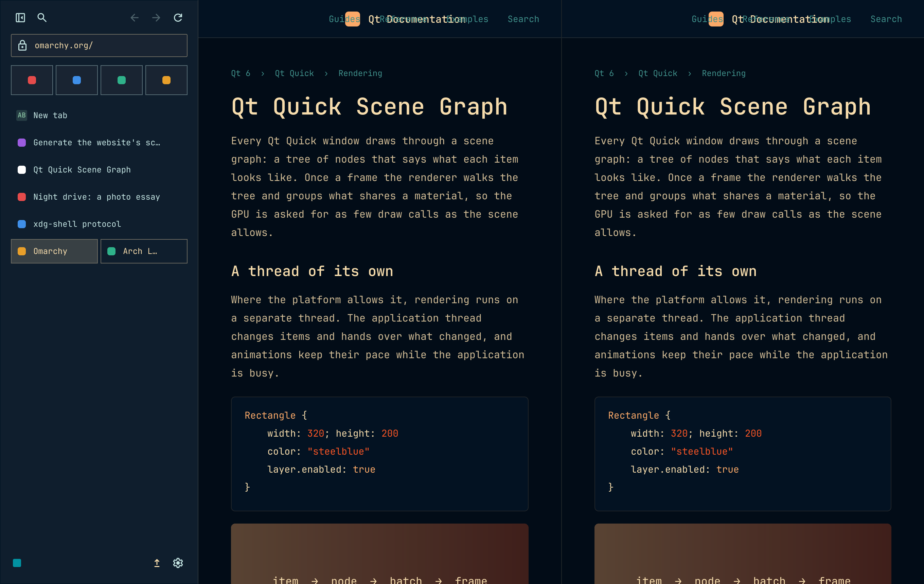
Task: Open the Rendering breadcrumb in the right pane
Action: [724, 73]
